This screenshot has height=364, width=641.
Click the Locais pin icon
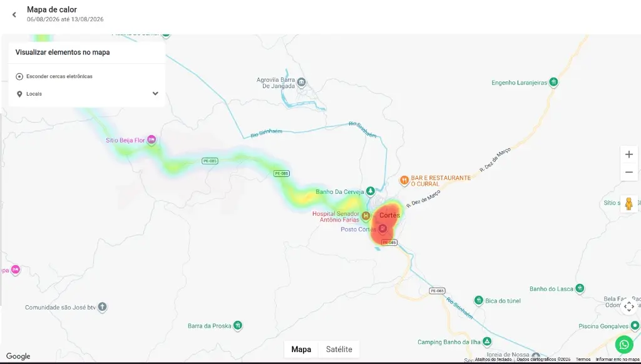[19, 94]
